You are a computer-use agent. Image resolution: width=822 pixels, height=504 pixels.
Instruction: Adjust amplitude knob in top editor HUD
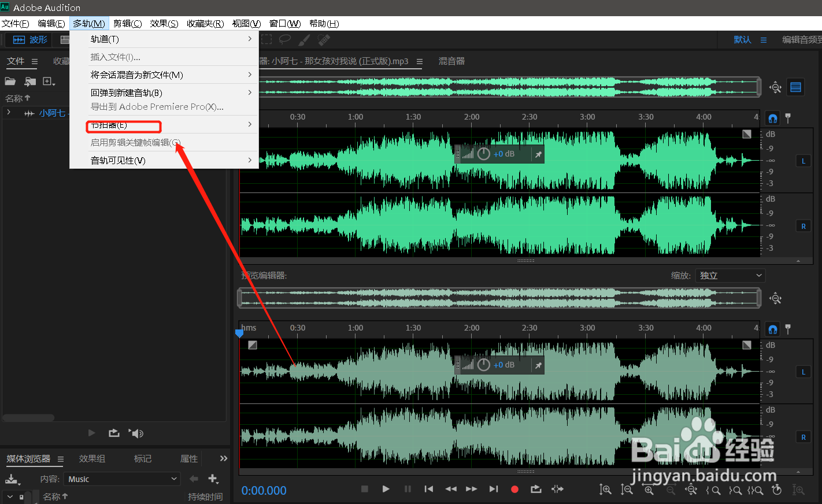(484, 154)
